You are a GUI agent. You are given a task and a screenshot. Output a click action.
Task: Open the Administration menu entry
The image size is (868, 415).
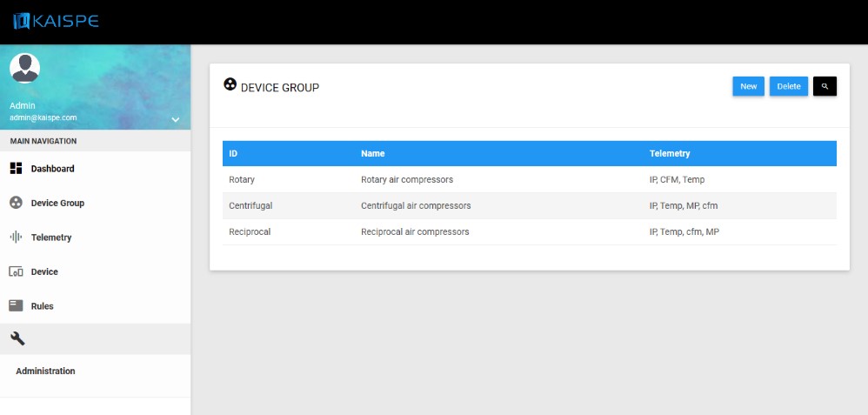point(45,371)
